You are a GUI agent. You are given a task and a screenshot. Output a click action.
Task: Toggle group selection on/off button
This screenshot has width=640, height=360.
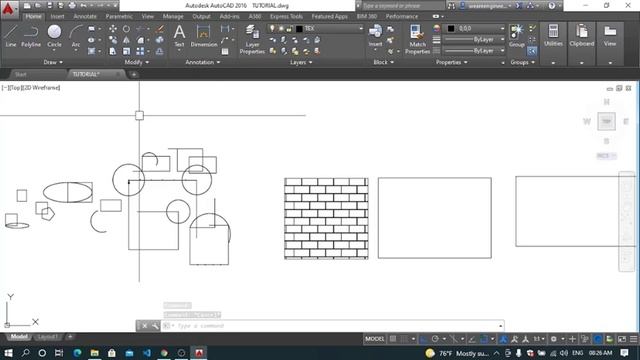click(x=532, y=51)
